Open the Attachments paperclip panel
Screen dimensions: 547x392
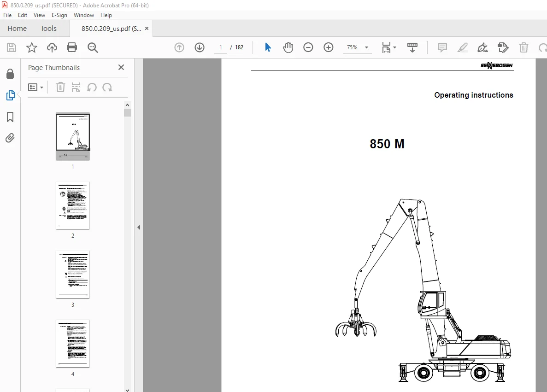10,138
